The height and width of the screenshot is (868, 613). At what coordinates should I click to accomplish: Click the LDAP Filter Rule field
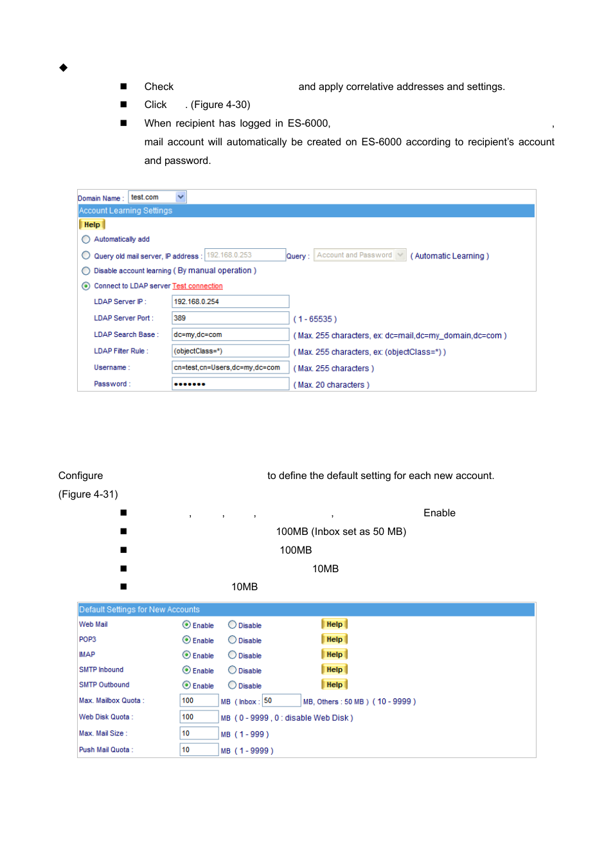pyautogui.click(x=231, y=351)
